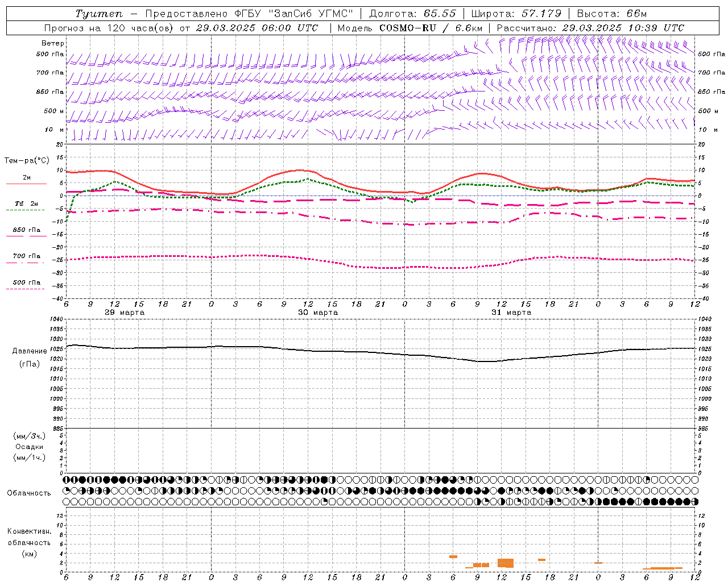The width and height of the screenshot is (728, 582).
Task: Click the tallest orange convective cloud bar
Action: [x=506, y=563]
